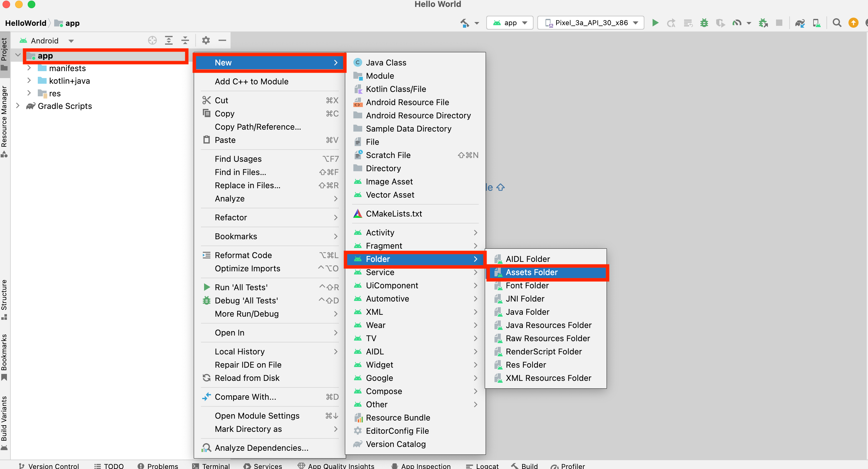Select Assets Folder in Folder submenu

pyautogui.click(x=531, y=272)
